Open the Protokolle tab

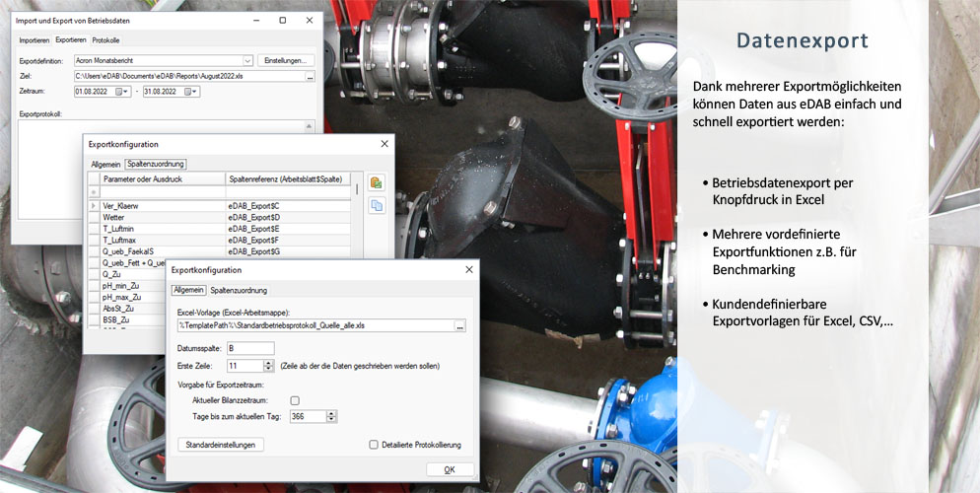(x=105, y=40)
